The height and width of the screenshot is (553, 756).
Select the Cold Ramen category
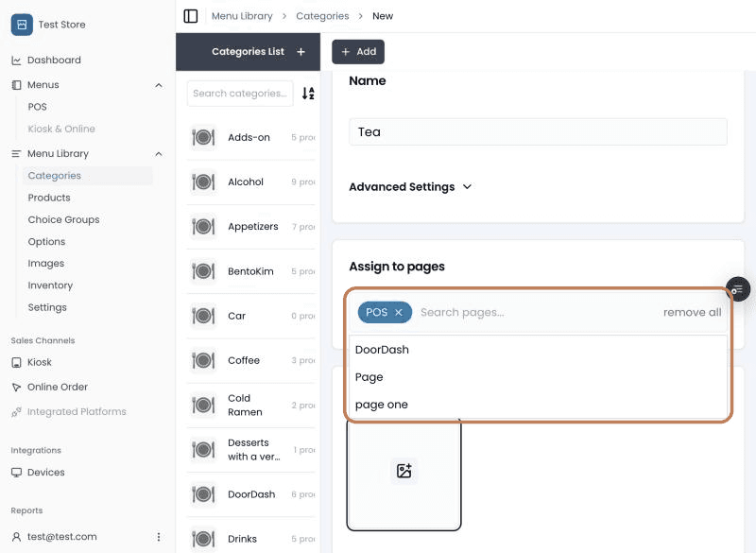(250, 405)
